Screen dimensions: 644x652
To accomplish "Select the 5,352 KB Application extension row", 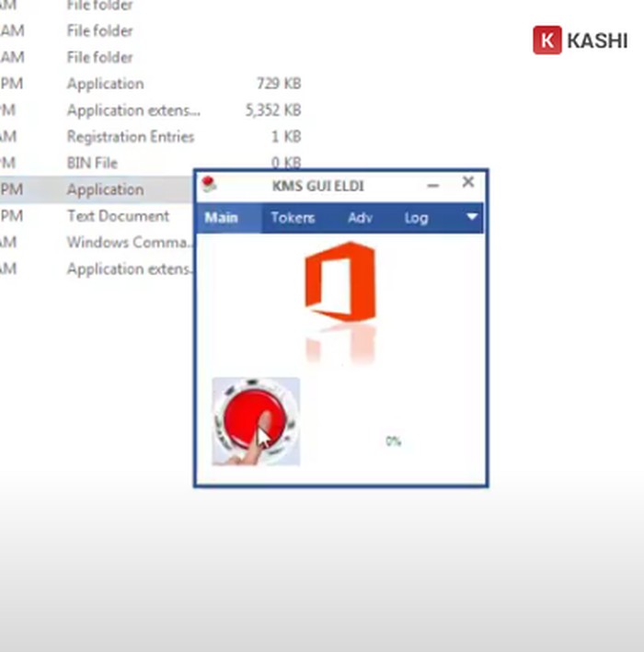I will click(x=151, y=110).
